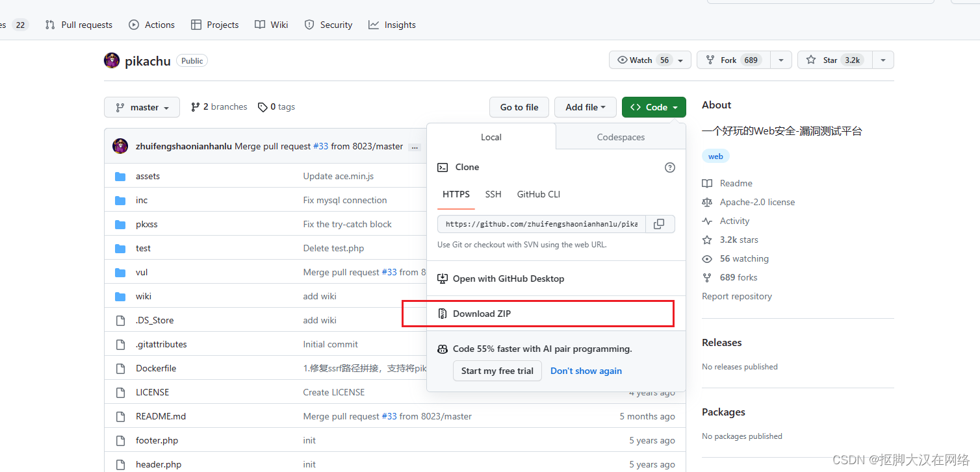980x472 pixels.
Task: Open the 3.2k stars link
Action: tap(730, 240)
